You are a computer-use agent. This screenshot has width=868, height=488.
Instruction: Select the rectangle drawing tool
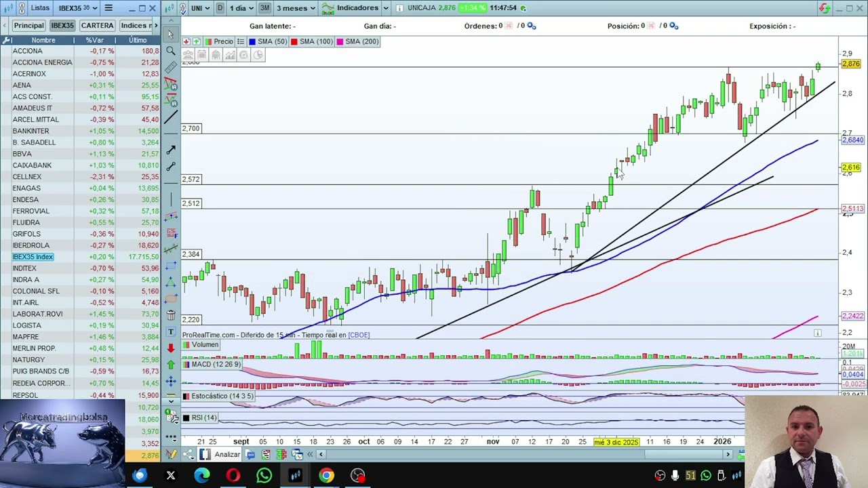point(170,266)
